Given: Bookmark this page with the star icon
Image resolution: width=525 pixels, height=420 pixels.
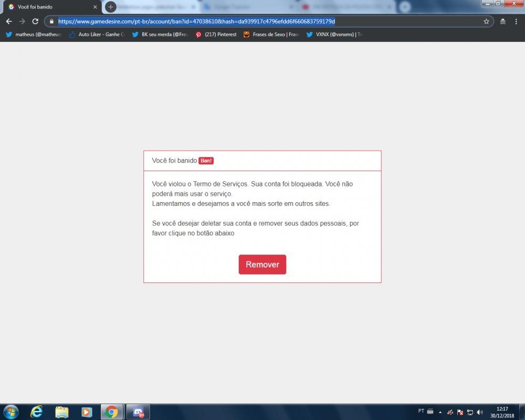Looking at the screenshot, I should [486, 22].
